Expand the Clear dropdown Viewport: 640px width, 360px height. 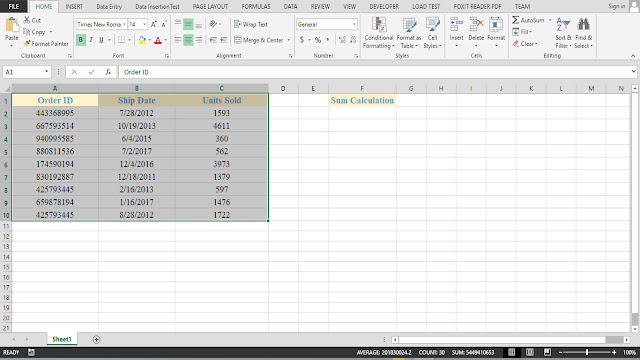coord(536,44)
